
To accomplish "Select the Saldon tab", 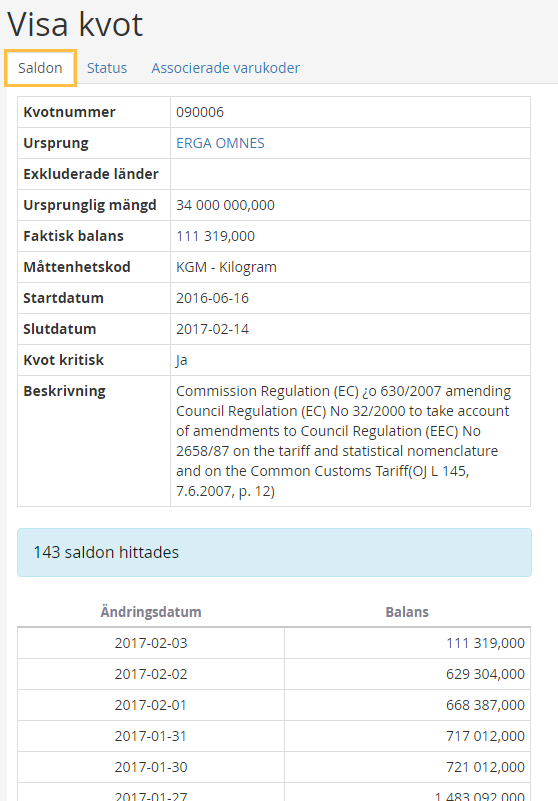I will coord(40,68).
